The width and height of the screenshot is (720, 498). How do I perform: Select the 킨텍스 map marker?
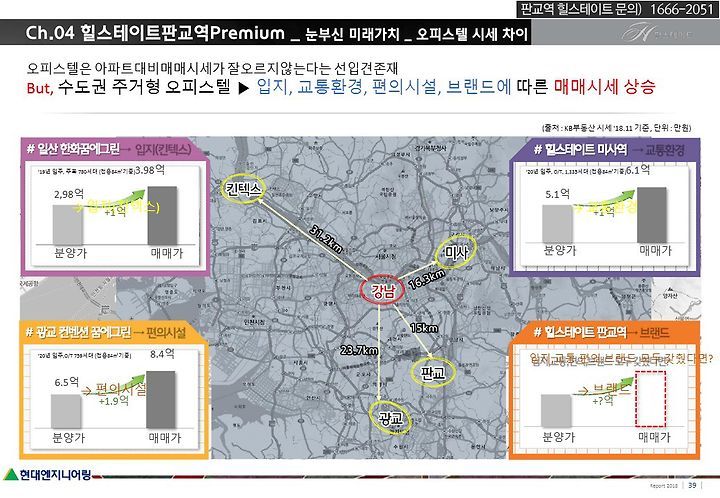(243, 189)
